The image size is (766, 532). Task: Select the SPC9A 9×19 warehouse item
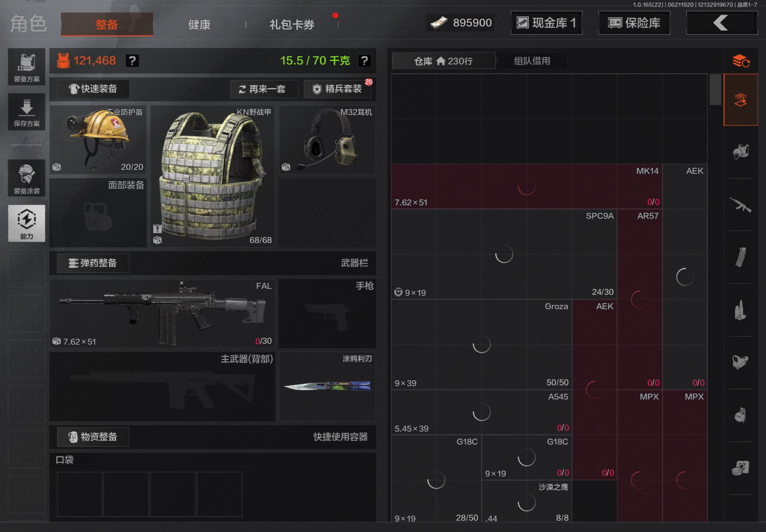(x=504, y=254)
